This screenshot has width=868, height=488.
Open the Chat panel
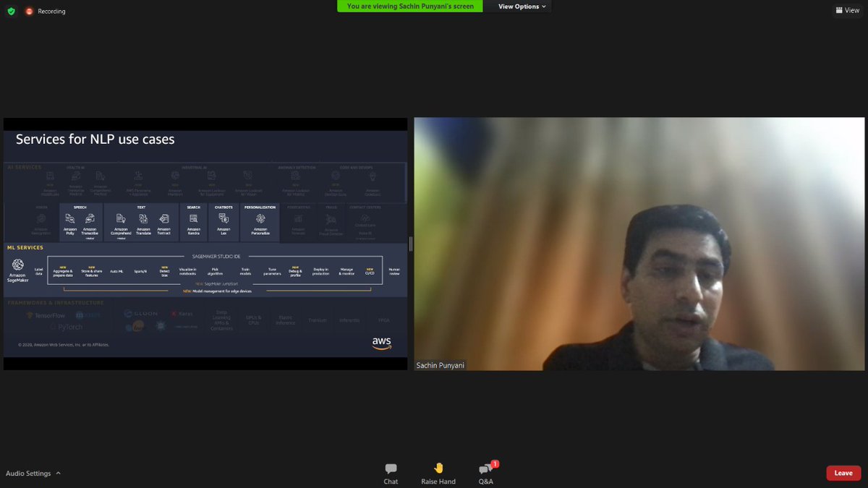point(391,474)
